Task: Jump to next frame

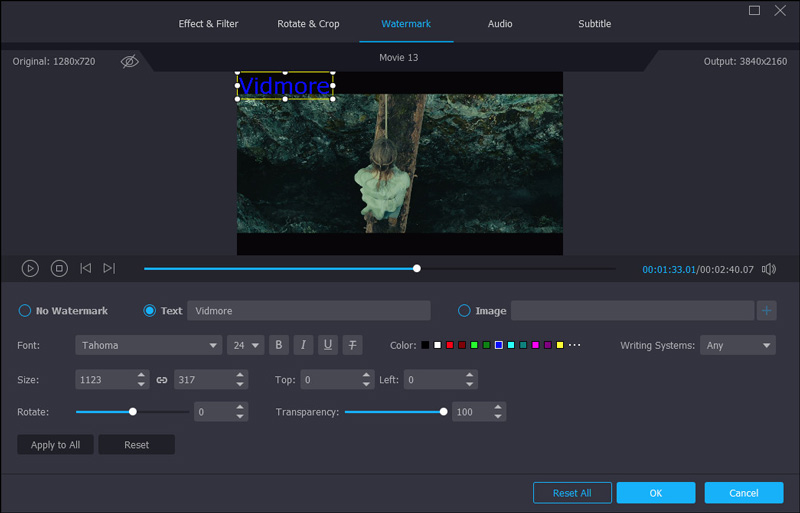Action: coord(109,268)
